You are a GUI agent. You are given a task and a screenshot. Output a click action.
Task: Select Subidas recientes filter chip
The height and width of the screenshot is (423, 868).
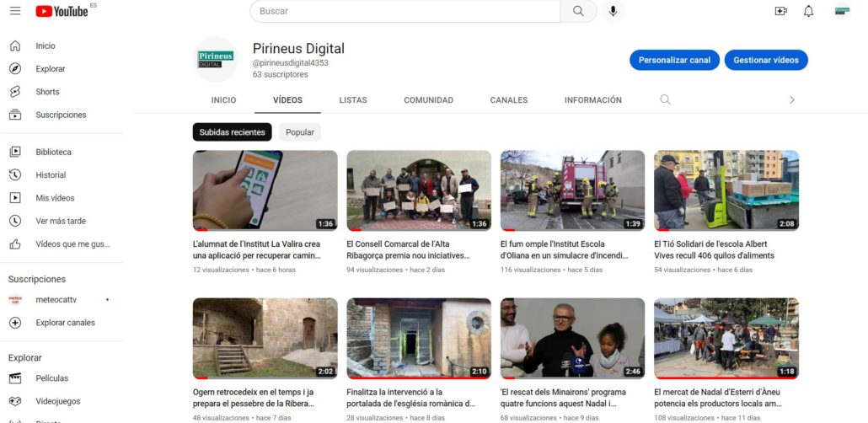pos(232,132)
